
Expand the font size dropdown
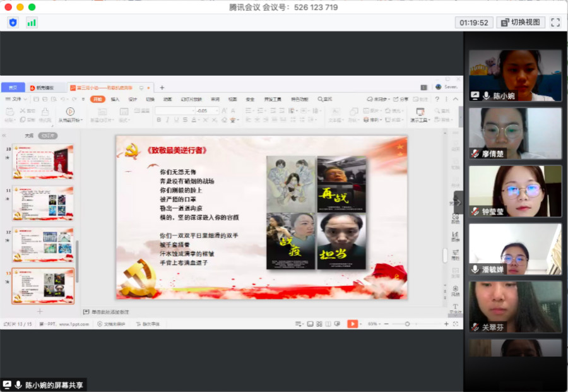216,111
